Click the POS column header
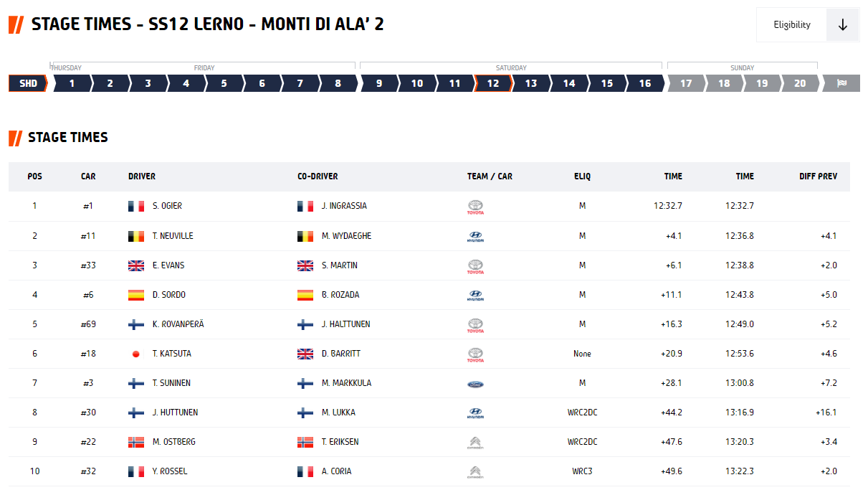The height and width of the screenshot is (490, 868). point(34,176)
